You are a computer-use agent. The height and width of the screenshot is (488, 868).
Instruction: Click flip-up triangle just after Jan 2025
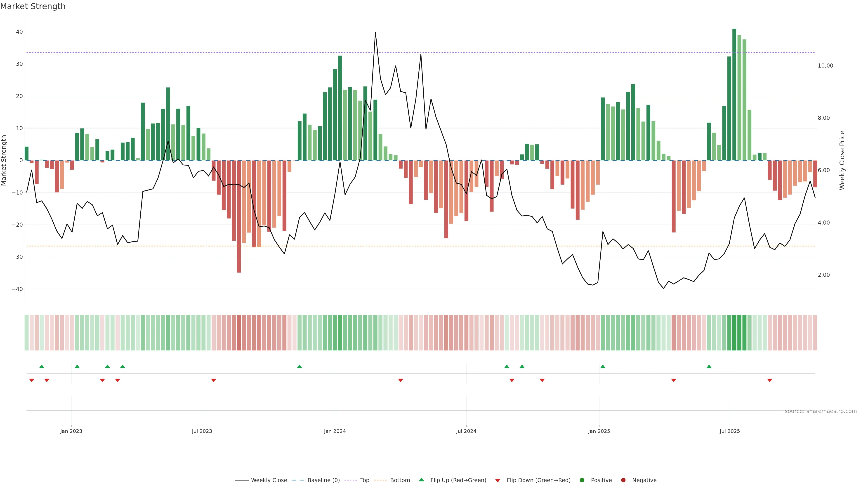603,366
